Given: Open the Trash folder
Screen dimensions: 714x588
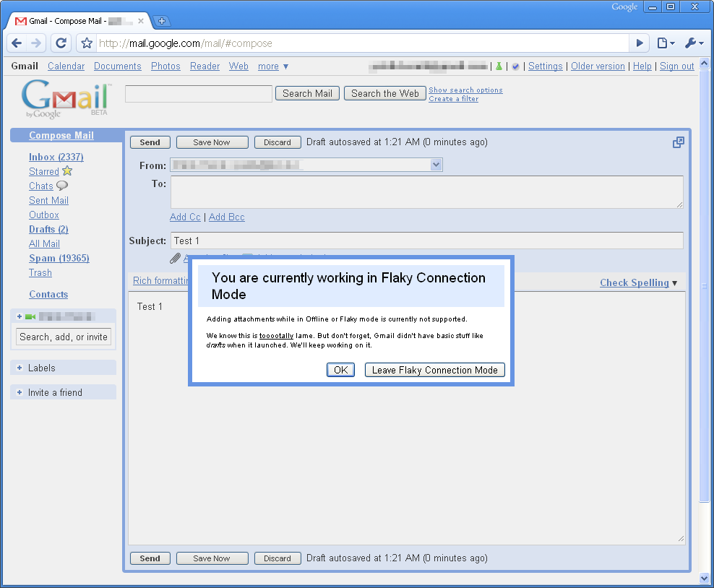Looking at the screenshot, I should click(x=40, y=273).
